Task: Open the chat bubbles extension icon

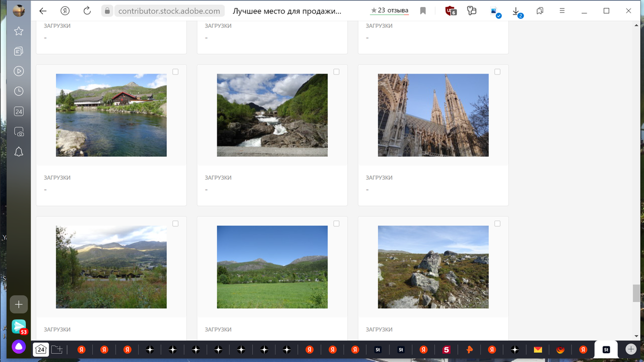Action: 472,11
